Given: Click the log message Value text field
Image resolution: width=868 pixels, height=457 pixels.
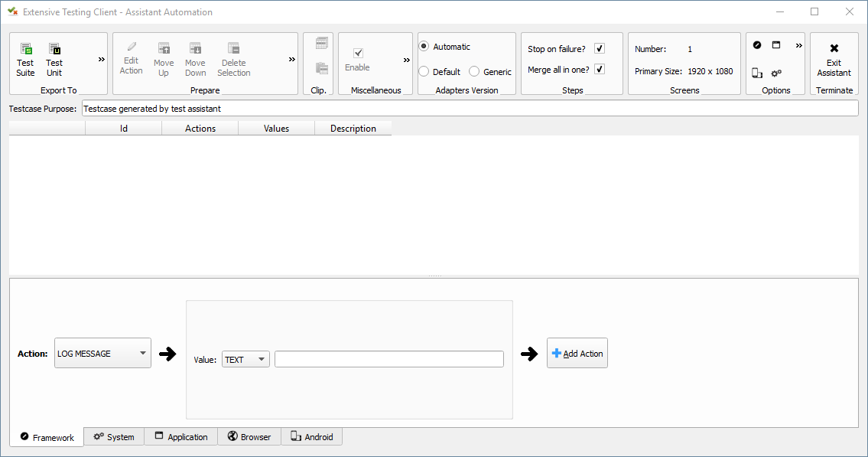Looking at the screenshot, I should (389, 359).
